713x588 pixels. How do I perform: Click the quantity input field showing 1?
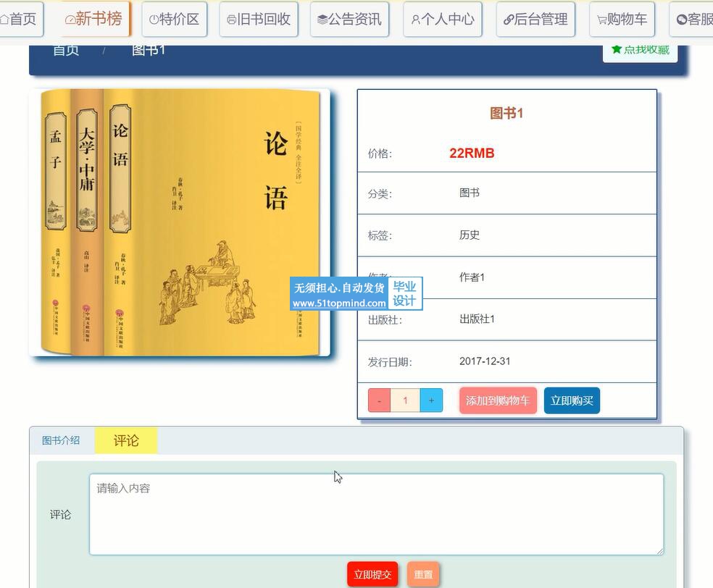pos(405,400)
